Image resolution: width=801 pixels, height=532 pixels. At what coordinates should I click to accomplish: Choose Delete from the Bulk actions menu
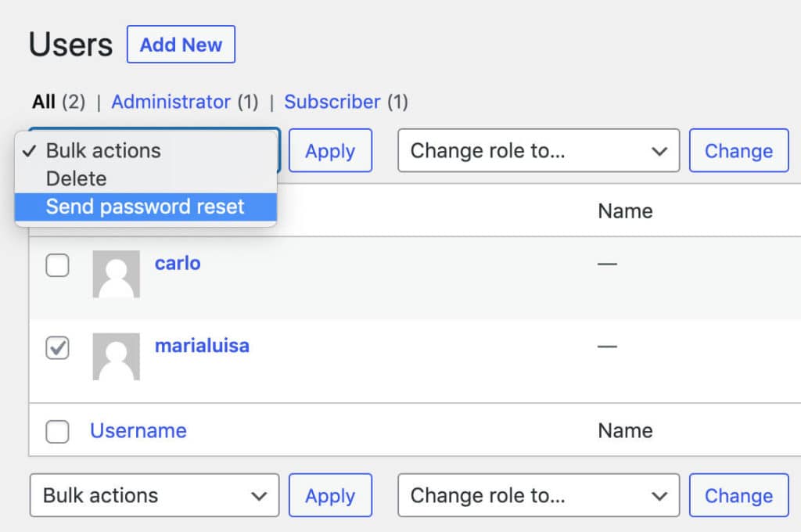coord(76,178)
